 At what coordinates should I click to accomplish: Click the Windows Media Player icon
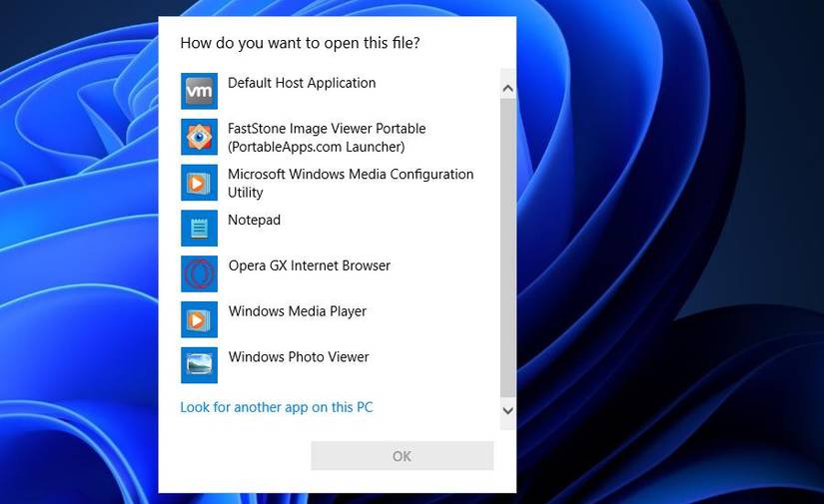point(199,319)
